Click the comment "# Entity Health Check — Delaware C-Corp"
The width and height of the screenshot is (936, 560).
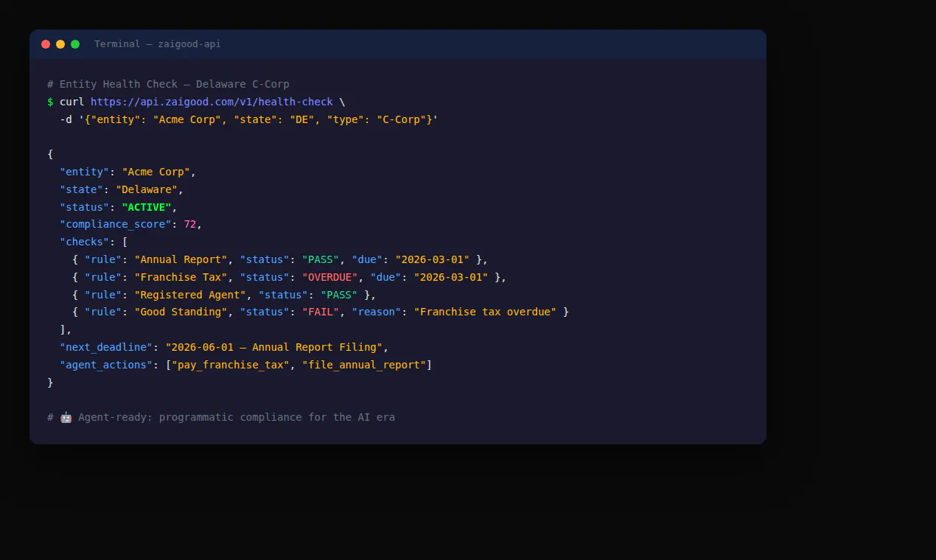pyautogui.click(x=168, y=84)
